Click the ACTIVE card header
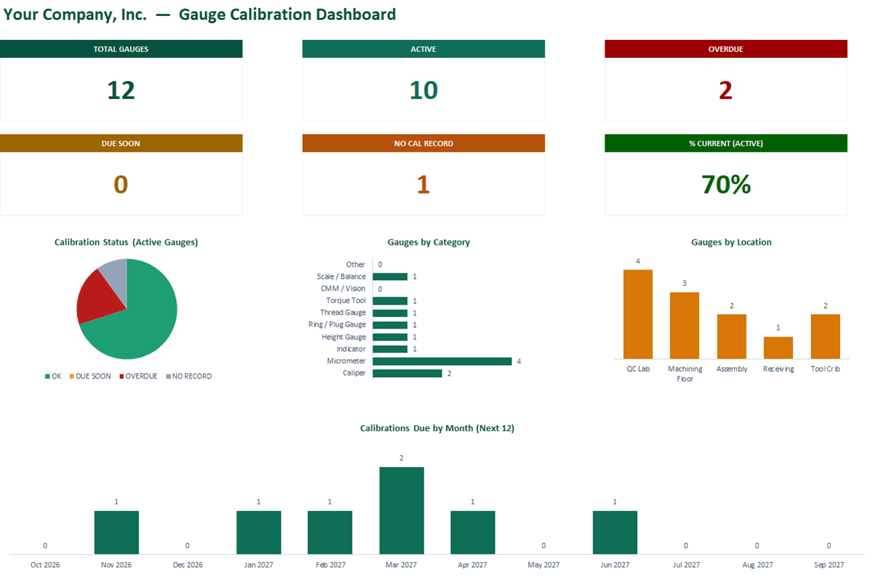Screen dimensions: 890x588 coord(424,49)
